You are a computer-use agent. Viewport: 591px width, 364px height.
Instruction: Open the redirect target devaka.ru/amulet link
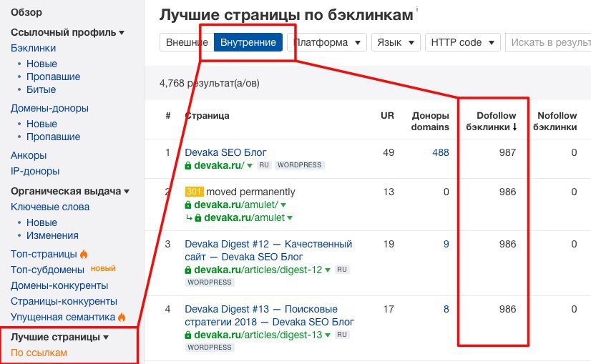(x=244, y=217)
